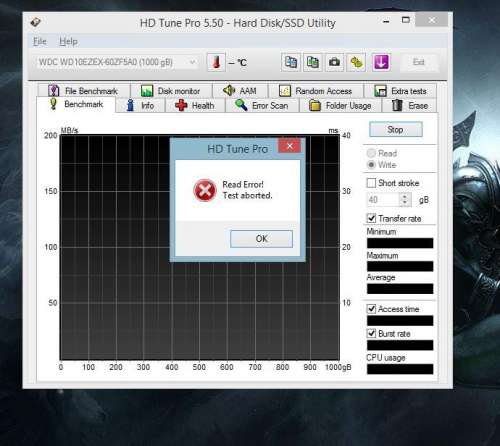Viewport: 500px width, 446px height.
Task: Click the copy text to clipboard icon
Action: tap(291, 62)
